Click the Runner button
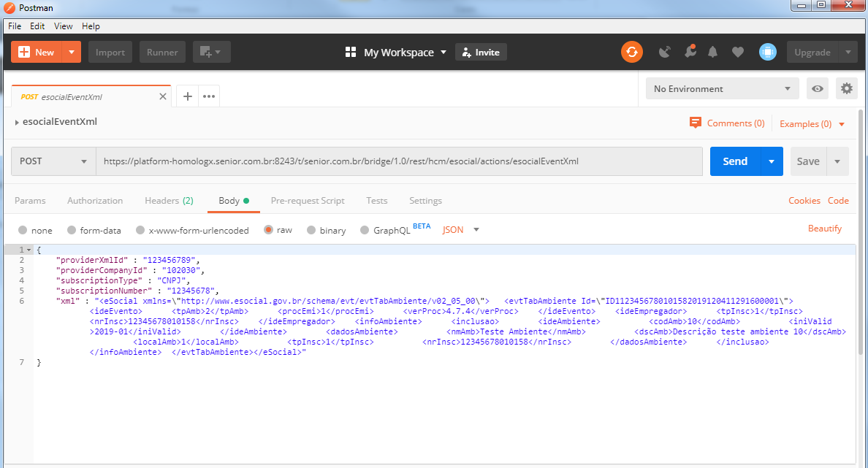This screenshot has width=868, height=468. click(x=162, y=52)
